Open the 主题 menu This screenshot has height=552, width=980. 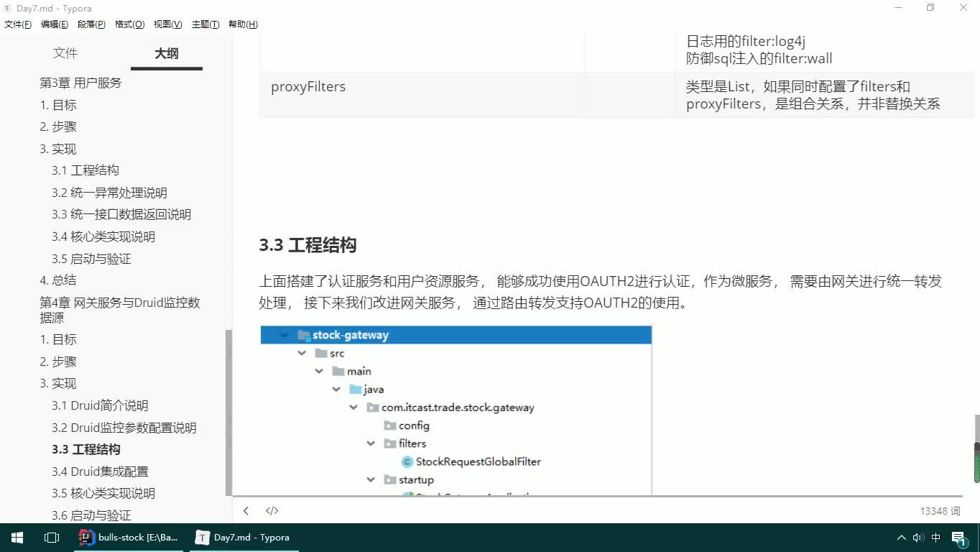205,24
